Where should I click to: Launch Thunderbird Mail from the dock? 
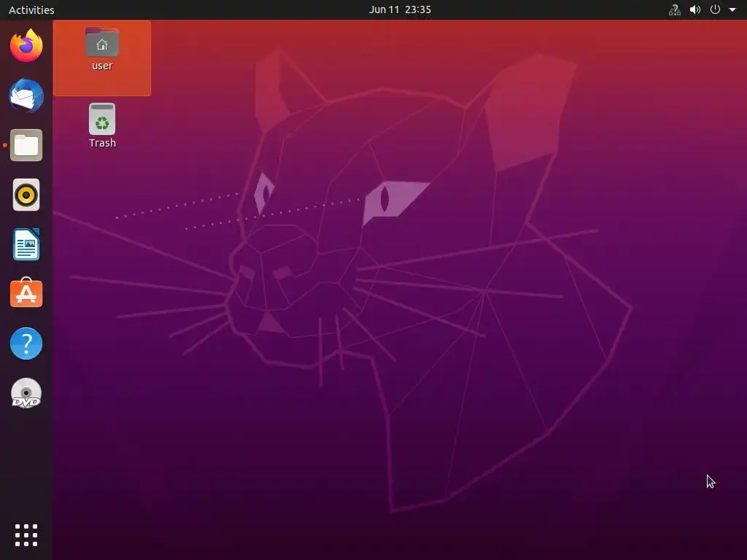(x=26, y=96)
